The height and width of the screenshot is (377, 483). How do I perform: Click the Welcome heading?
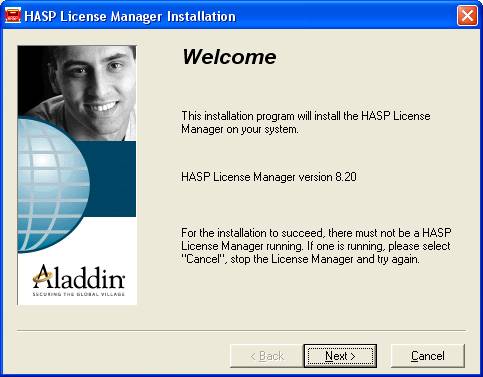coord(229,57)
